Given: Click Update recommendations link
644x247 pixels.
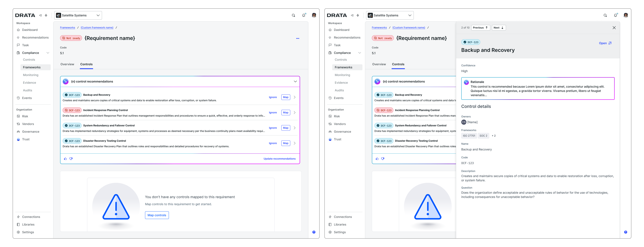Looking at the screenshot, I should pyautogui.click(x=279, y=158).
